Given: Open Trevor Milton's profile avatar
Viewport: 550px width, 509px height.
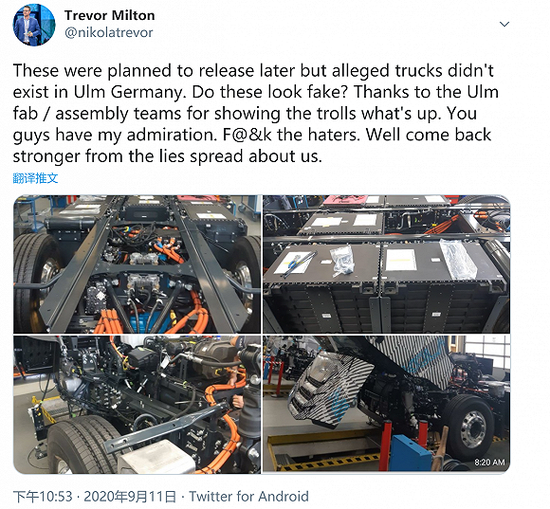Looking at the screenshot, I should pyautogui.click(x=34, y=26).
